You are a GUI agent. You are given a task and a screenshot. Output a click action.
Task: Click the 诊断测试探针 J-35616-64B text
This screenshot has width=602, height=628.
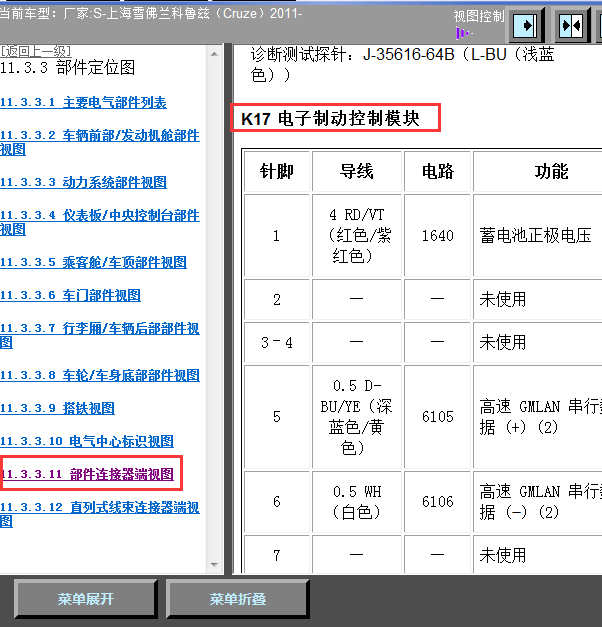point(402,64)
